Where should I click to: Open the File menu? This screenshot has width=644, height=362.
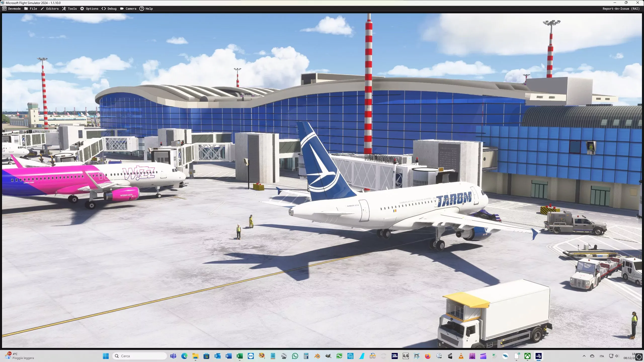pos(31,9)
